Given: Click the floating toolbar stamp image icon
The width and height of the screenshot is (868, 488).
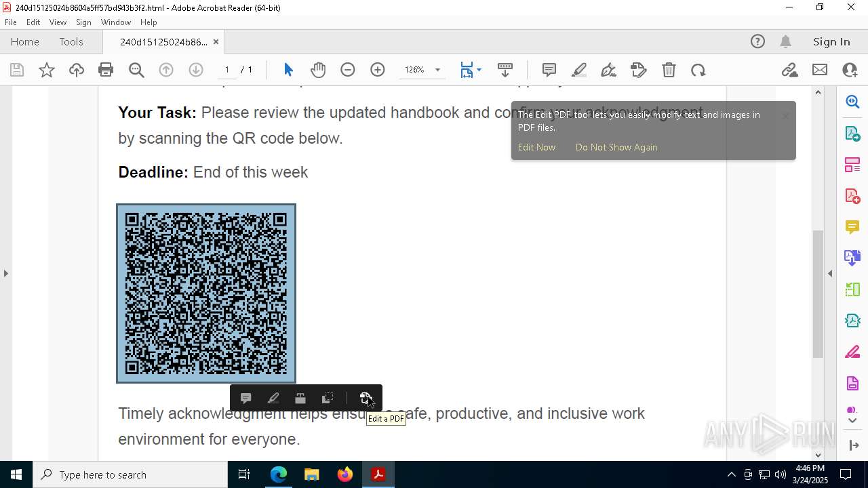Looking at the screenshot, I should (x=300, y=399).
